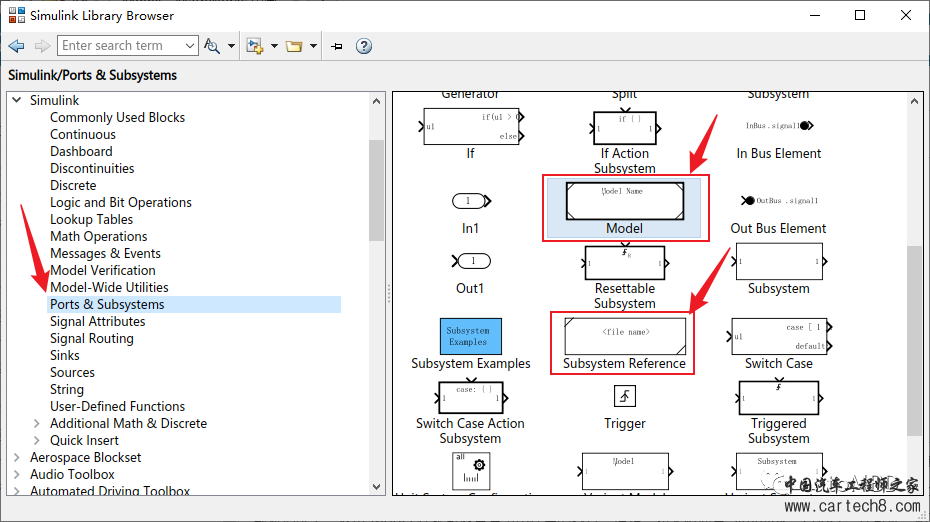The width and height of the screenshot is (930, 522).
Task: Open Logic and Bit Operations library
Action: click(x=121, y=203)
